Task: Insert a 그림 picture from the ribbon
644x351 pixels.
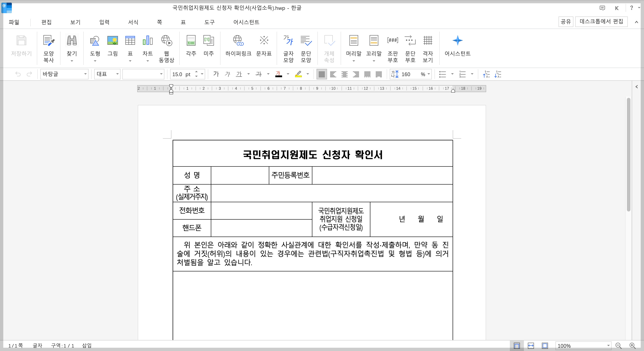Action: click(112, 41)
